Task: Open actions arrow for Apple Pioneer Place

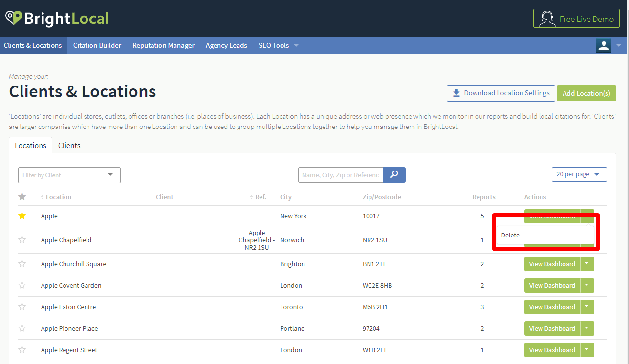Action: 587,328
